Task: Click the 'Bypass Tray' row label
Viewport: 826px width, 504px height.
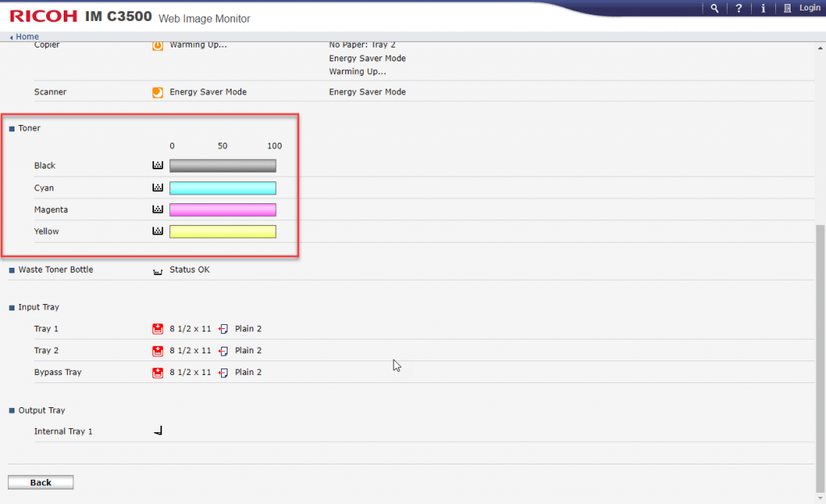Action: 58,372
